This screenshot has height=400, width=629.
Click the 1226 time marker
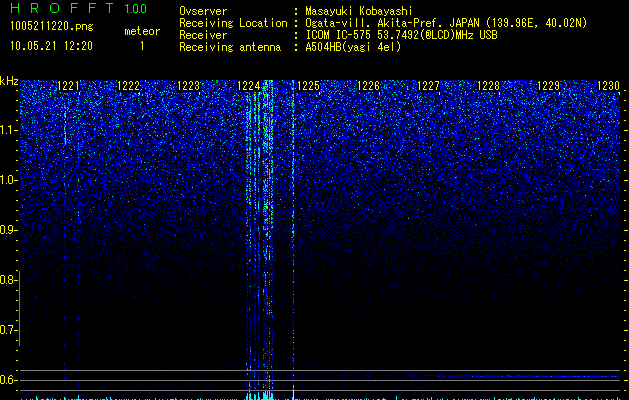click(x=368, y=86)
